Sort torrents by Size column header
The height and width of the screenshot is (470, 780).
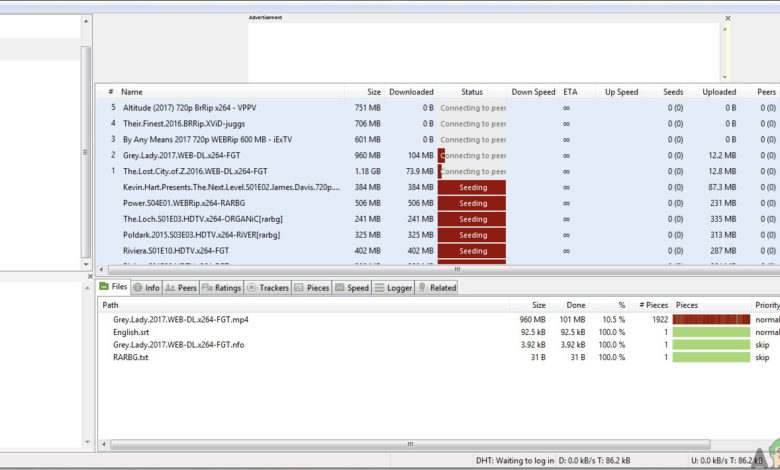point(374,92)
